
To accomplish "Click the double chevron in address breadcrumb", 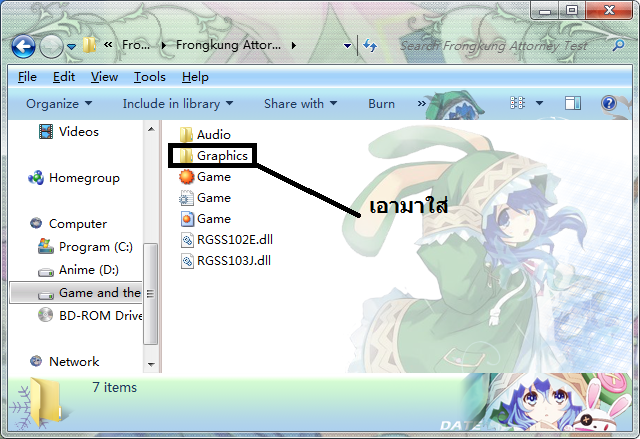I will coord(108,44).
